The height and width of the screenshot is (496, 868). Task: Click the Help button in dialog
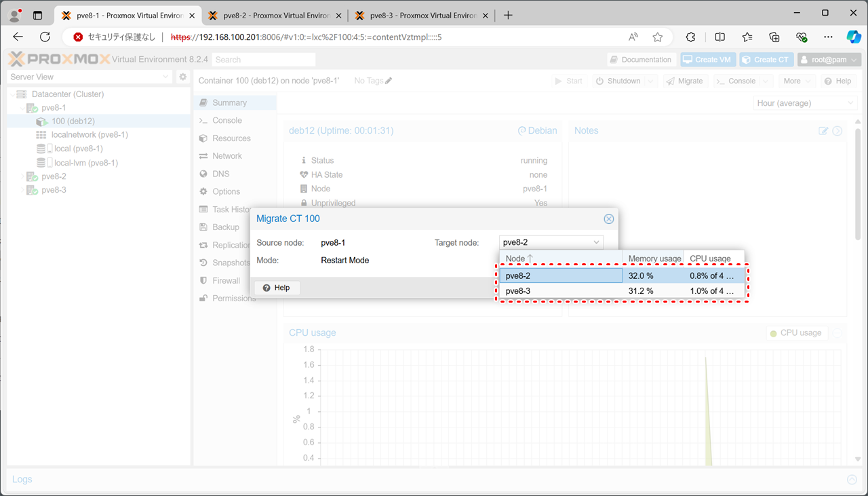pyautogui.click(x=277, y=288)
